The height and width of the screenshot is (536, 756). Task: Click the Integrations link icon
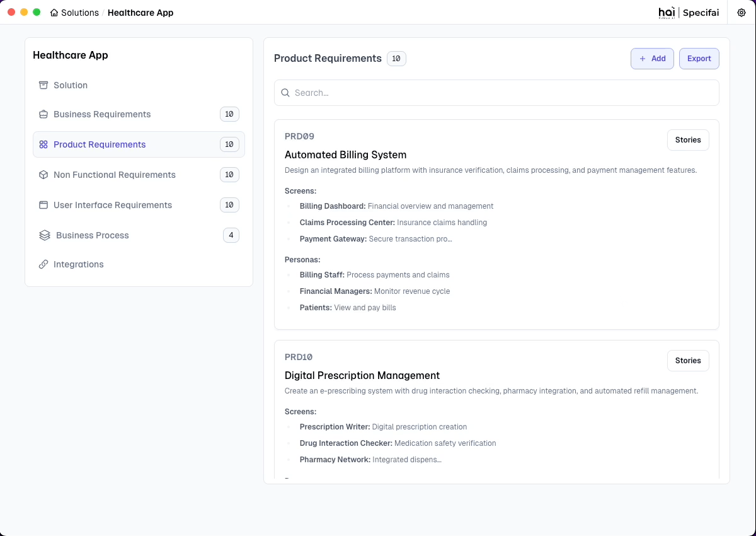[43, 264]
